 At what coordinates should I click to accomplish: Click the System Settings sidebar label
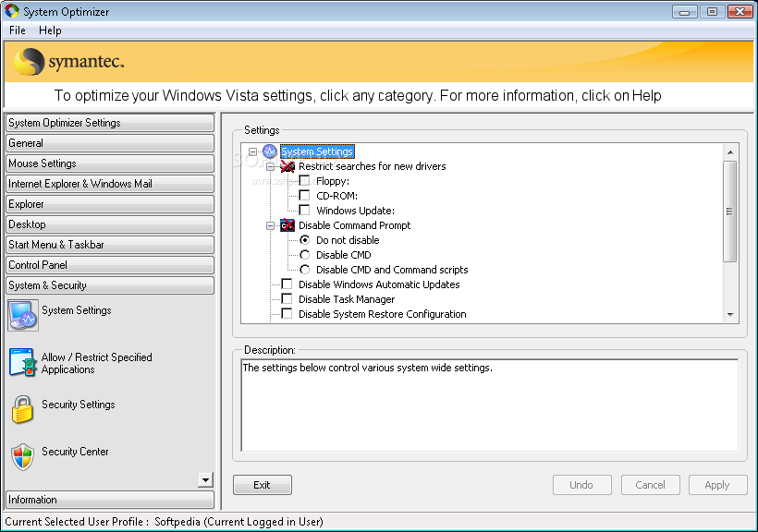click(x=77, y=310)
